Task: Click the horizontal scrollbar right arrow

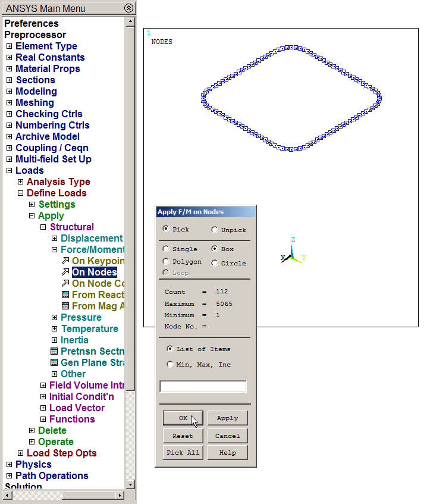Action: point(120,495)
